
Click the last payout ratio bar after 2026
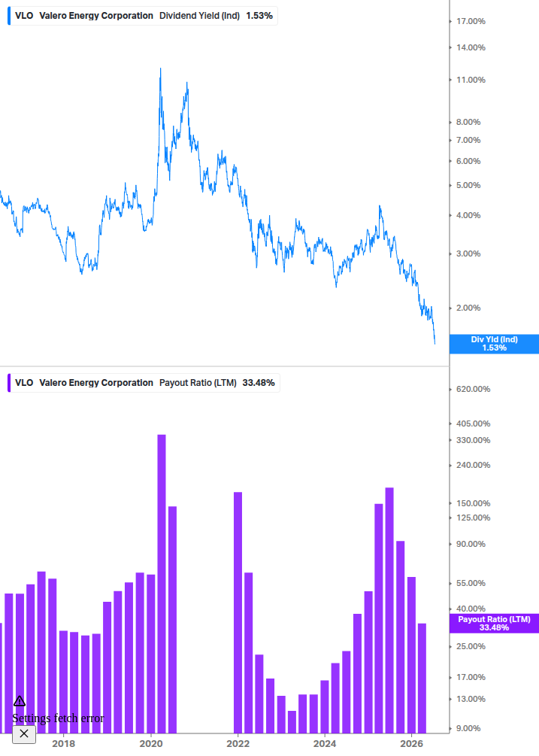click(422, 679)
